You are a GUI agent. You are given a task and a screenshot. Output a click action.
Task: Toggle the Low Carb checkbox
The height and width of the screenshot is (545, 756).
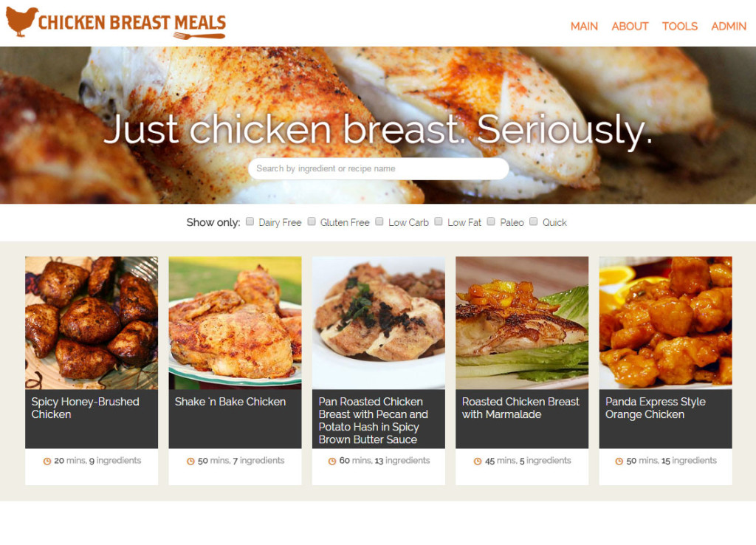click(x=379, y=222)
